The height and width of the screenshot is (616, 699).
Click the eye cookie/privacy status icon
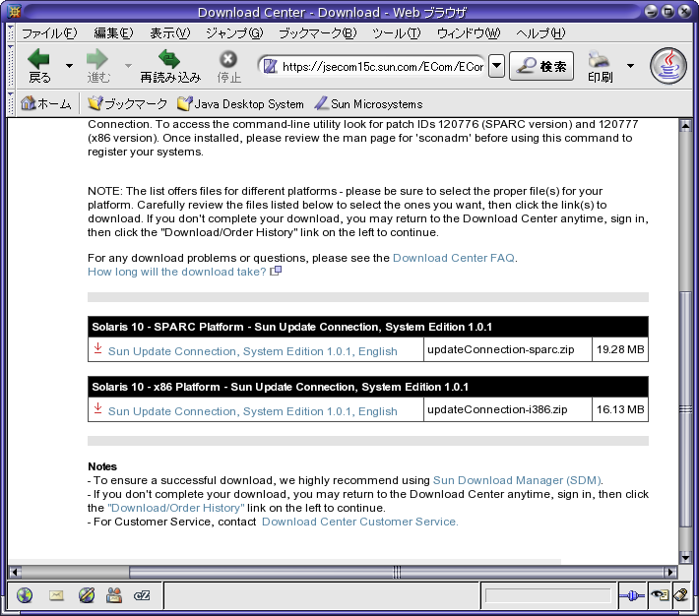pos(660,595)
